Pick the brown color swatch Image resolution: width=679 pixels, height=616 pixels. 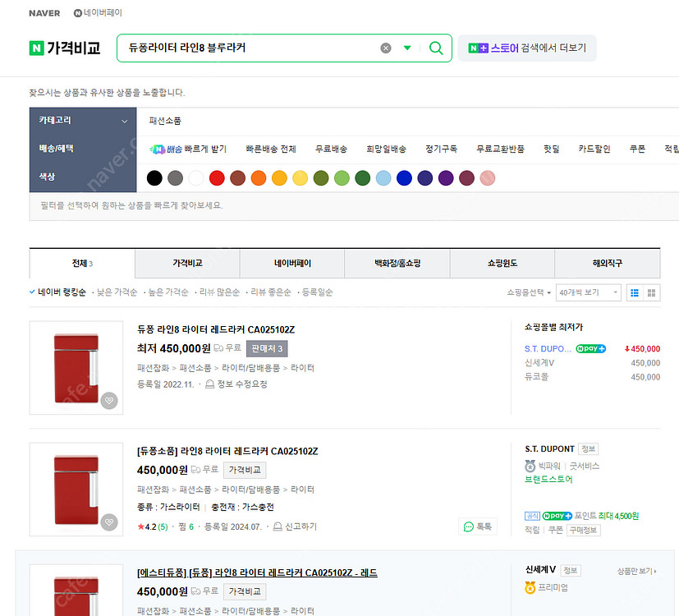[237, 178]
